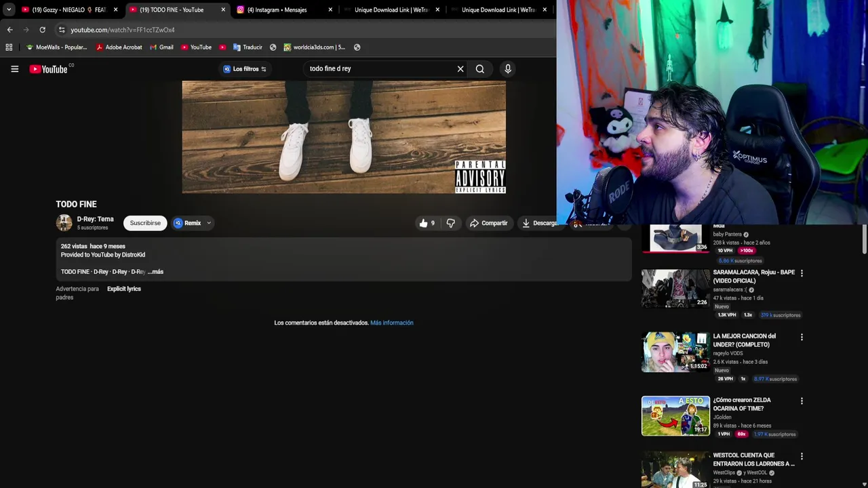
Task: Switch to the Gozzy - NIEGALO tab
Action: [68, 10]
